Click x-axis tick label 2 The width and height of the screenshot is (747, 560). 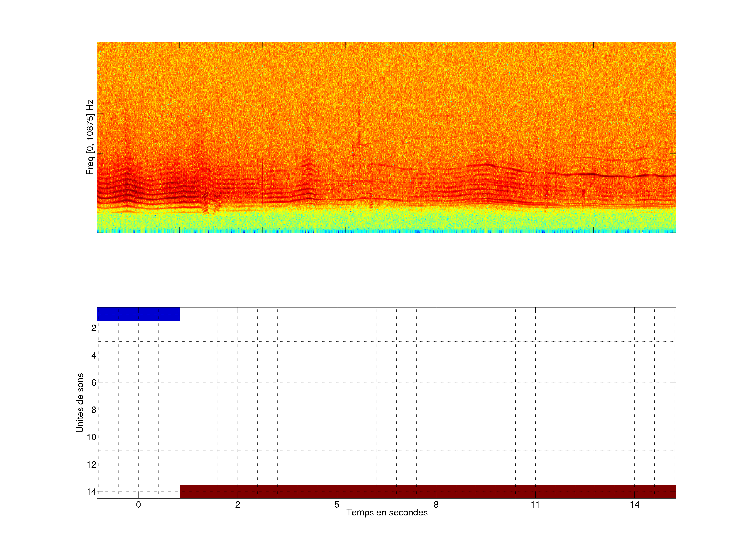pyautogui.click(x=238, y=505)
